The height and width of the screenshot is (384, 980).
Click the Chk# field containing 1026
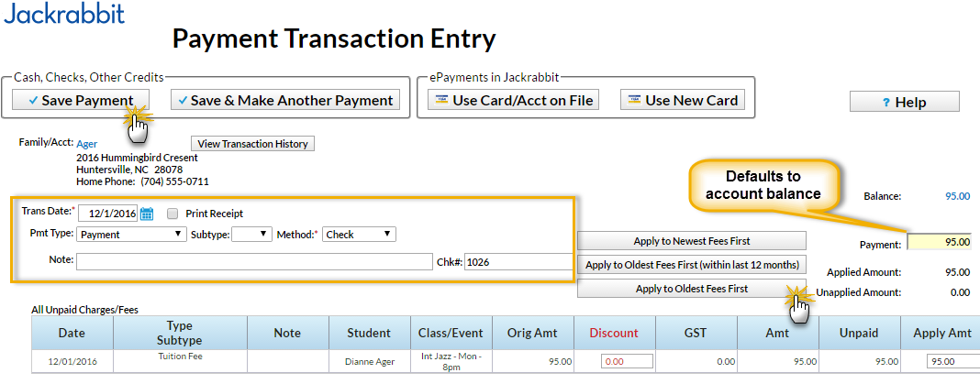[x=518, y=261]
